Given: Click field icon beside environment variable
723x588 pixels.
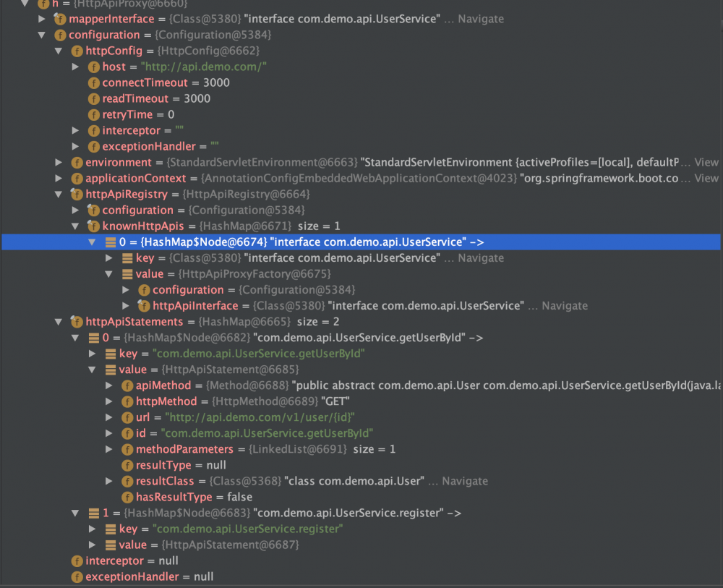Looking at the screenshot, I should pos(77,162).
